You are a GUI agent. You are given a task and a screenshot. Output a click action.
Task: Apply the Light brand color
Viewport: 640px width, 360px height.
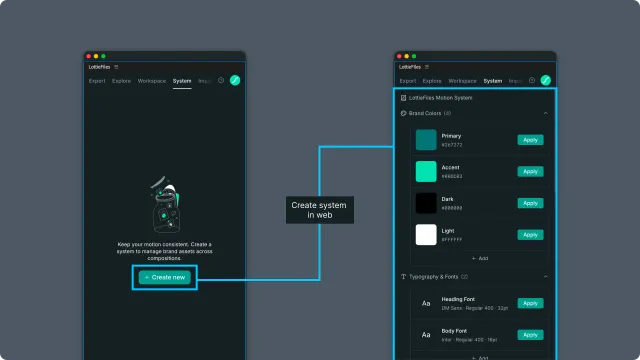tap(531, 235)
